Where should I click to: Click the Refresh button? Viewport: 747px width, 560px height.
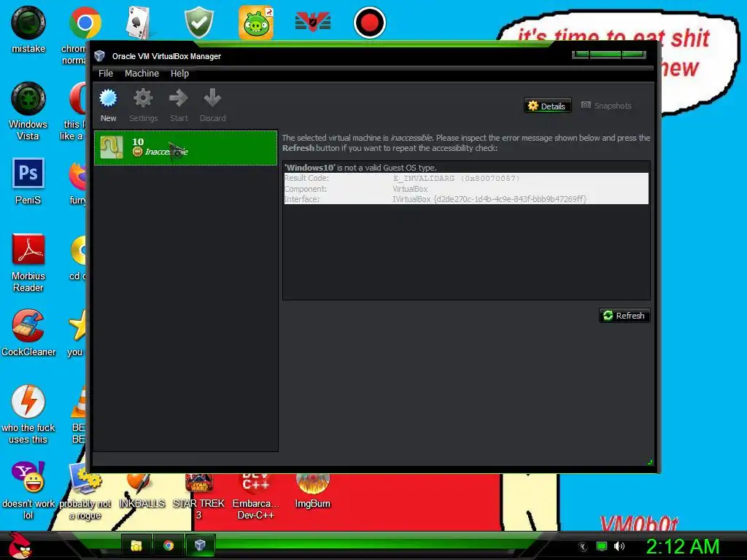pos(624,316)
